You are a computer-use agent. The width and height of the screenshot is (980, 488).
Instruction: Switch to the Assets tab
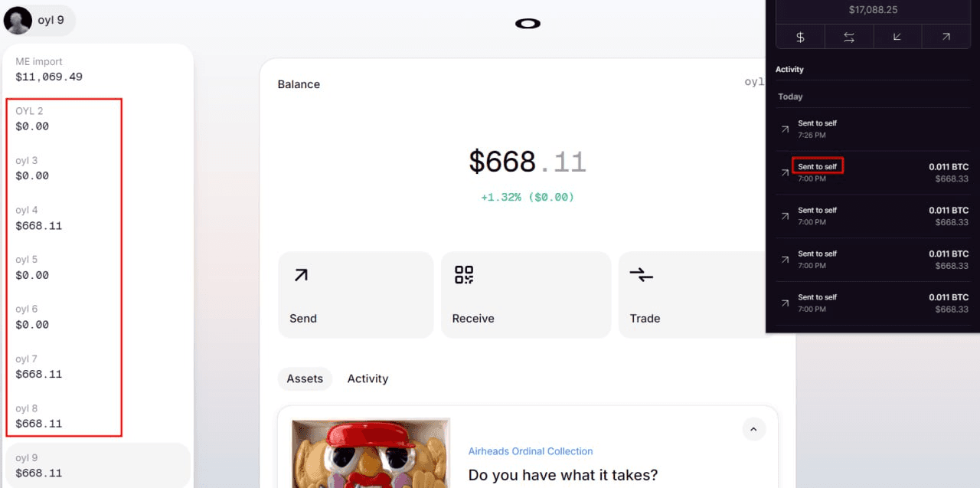point(305,378)
